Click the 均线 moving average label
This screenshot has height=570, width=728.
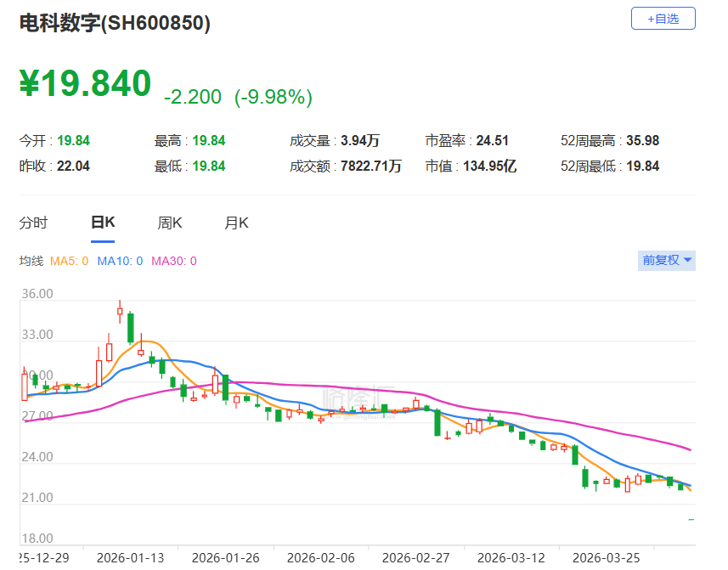[31, 261]
